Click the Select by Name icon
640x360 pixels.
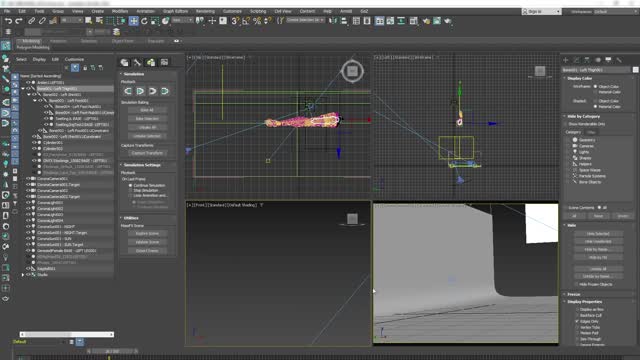click(99, 21)
